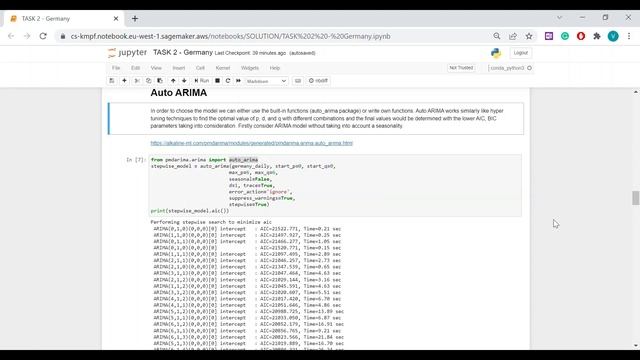640x360 pixels.
Task: Open the red Opera-style extension icon
Action: [x=581, y=36]
